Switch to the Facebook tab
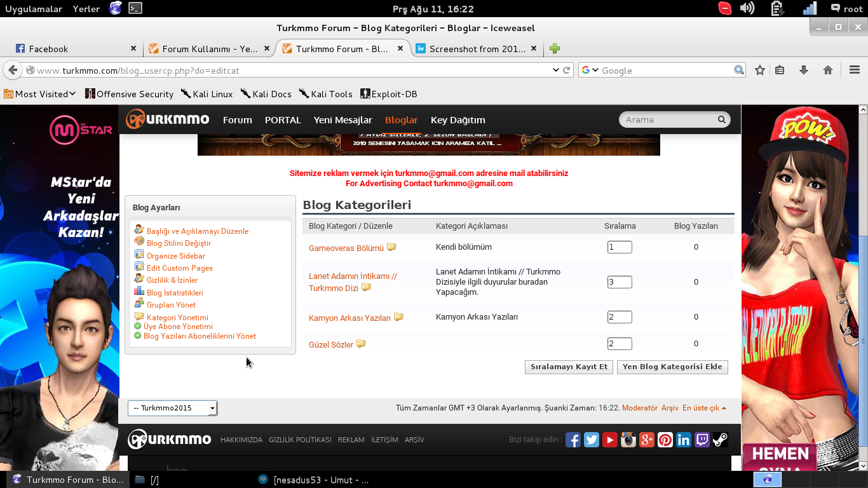This screenshot has height=488, width=868. pos(75,49)
